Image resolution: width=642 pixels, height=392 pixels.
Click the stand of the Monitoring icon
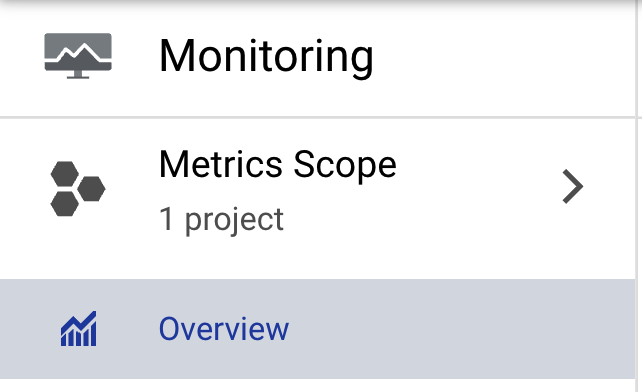coord(78,75)
